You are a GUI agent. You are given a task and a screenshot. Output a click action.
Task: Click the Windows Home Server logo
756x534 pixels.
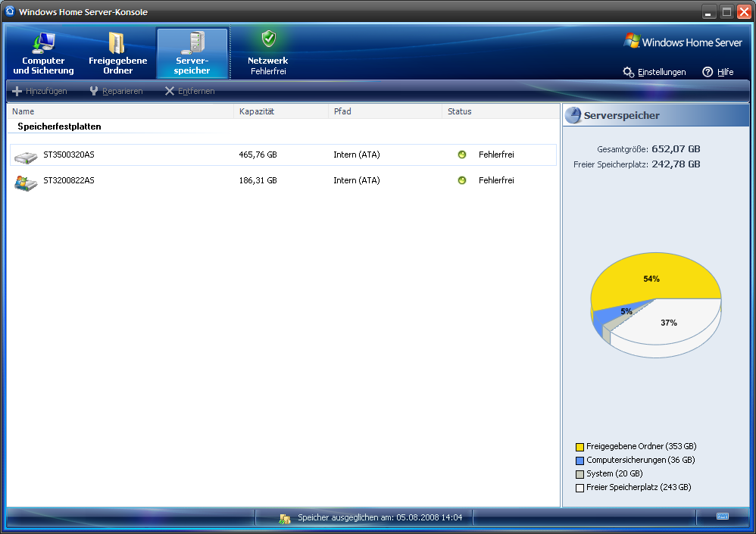point(683,42)
